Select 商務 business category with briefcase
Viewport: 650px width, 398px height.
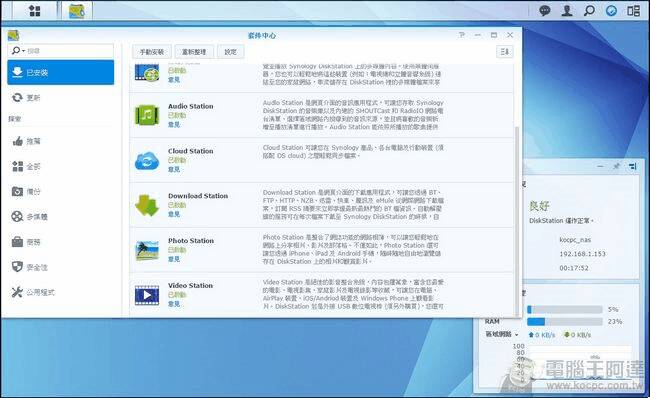61,242
